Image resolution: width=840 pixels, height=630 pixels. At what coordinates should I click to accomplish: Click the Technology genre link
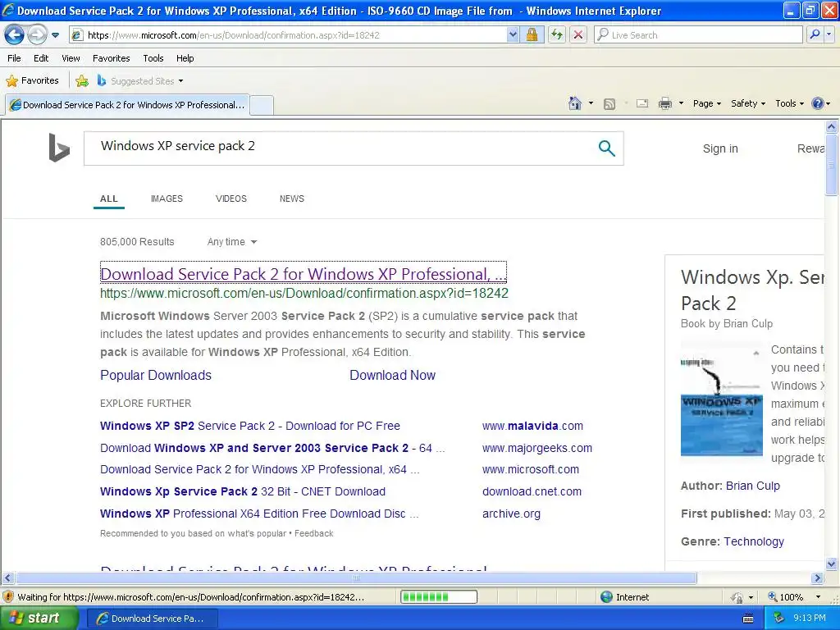coord(754,541)
